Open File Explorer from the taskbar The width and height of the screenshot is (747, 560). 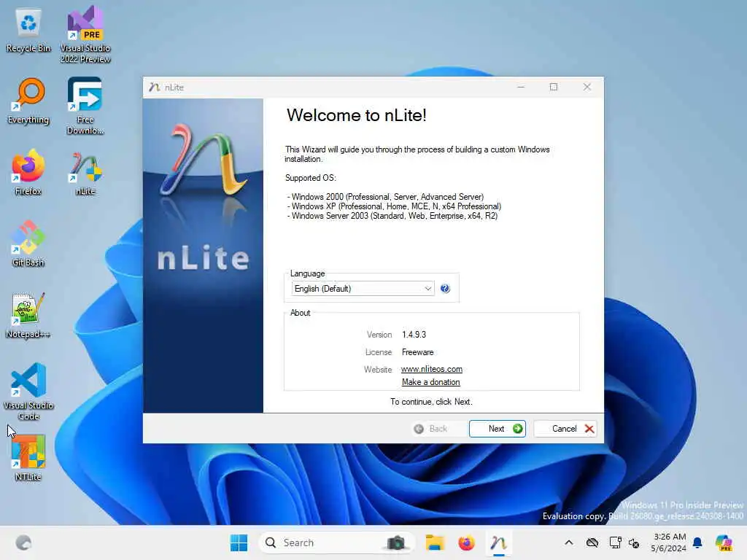[435, 542]
